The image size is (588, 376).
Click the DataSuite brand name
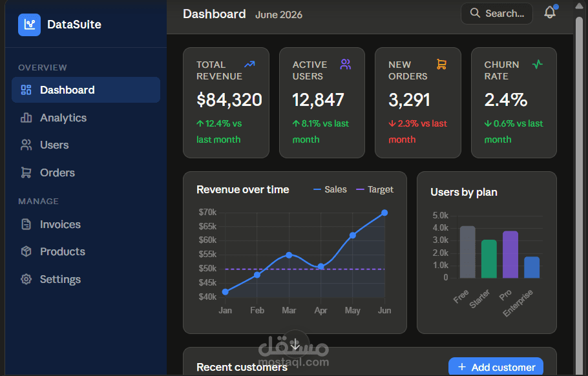[x=74, y=25]
